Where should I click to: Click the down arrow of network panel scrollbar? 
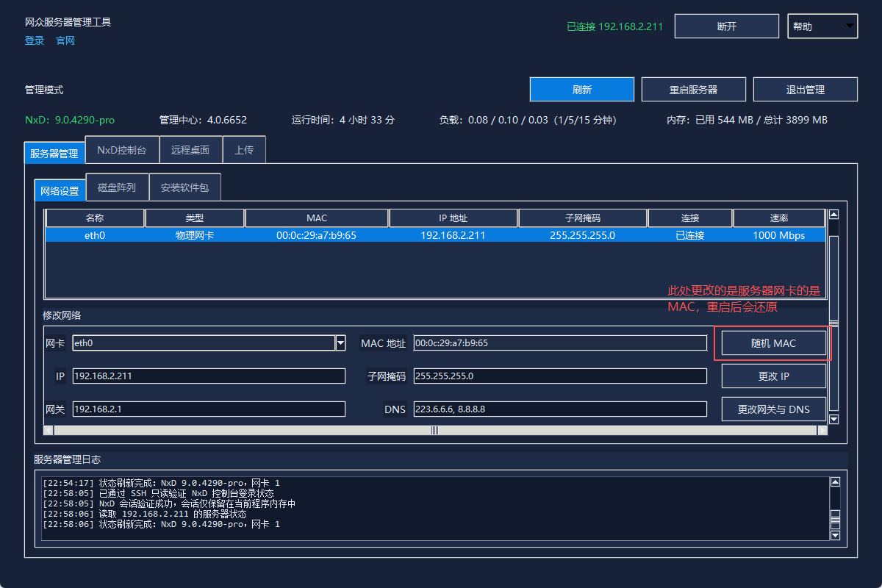pos(833,419)
